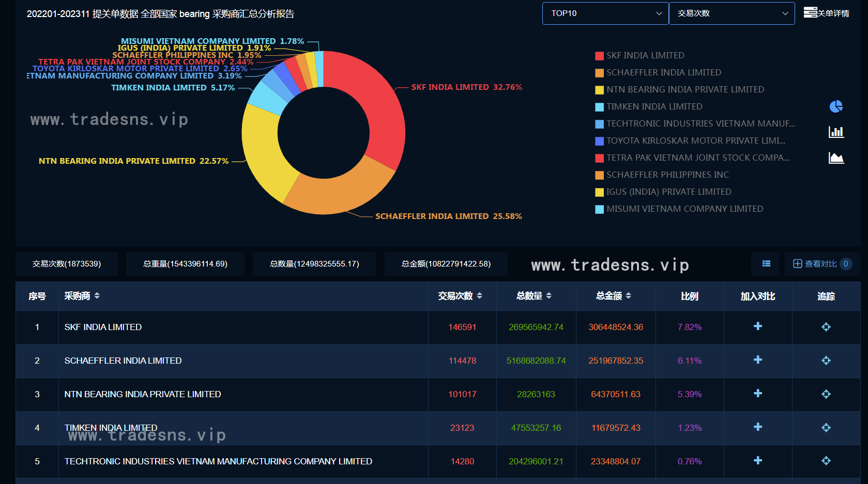Add SKF INDIA LIMITED to comparison
This screenshot has height=484, width=868.
(757, 326)
